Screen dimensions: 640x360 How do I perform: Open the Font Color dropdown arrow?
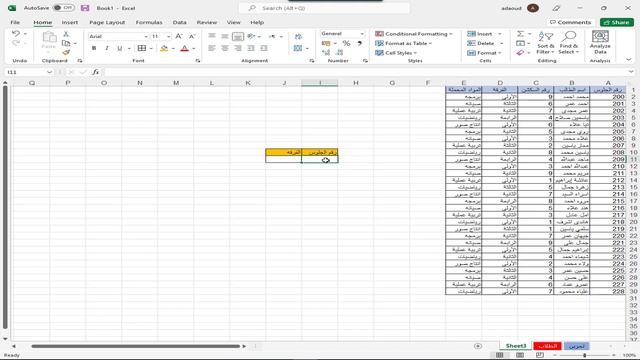194,49
